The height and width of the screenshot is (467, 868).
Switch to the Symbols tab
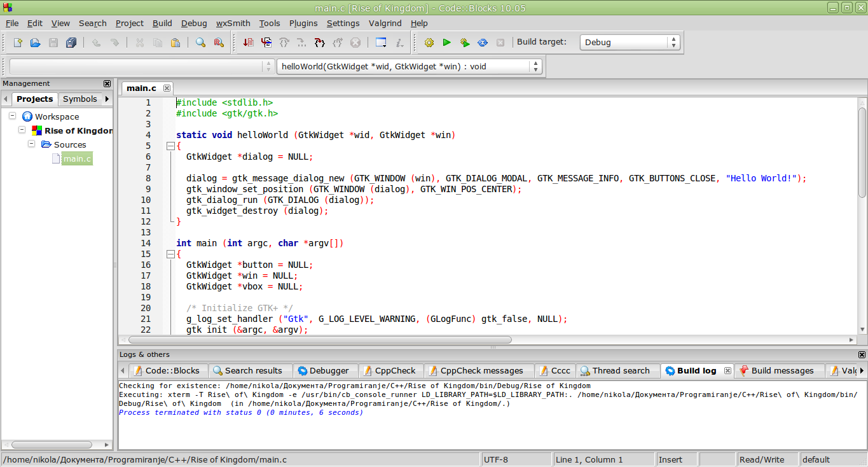(x=79, y=99)
